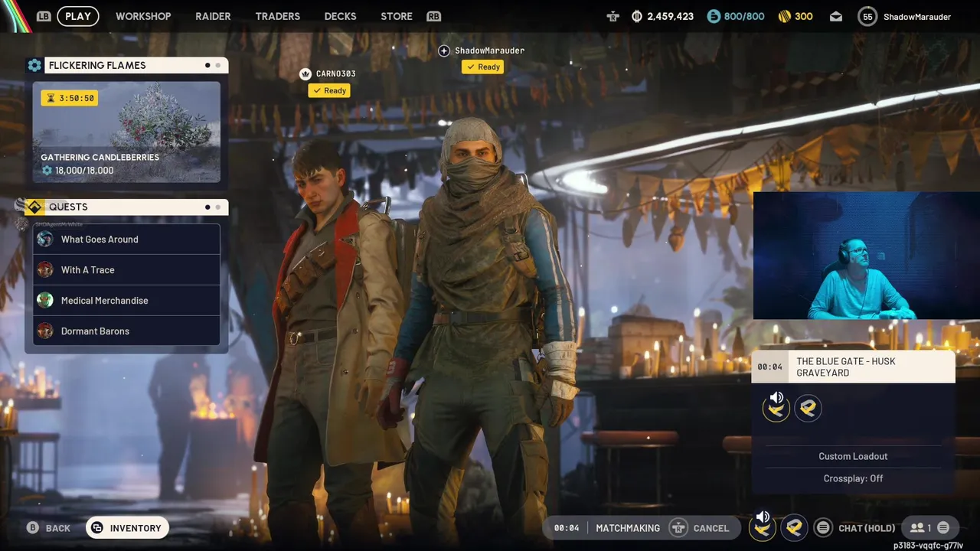This screenshot has width=980, height=551.
Task: Open the Medical Merchandise quest
Action: (126, 300)
